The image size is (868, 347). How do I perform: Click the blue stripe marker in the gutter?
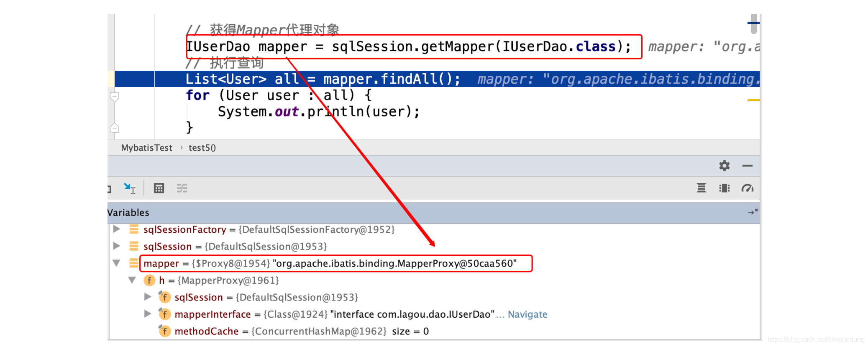(753, 23)
